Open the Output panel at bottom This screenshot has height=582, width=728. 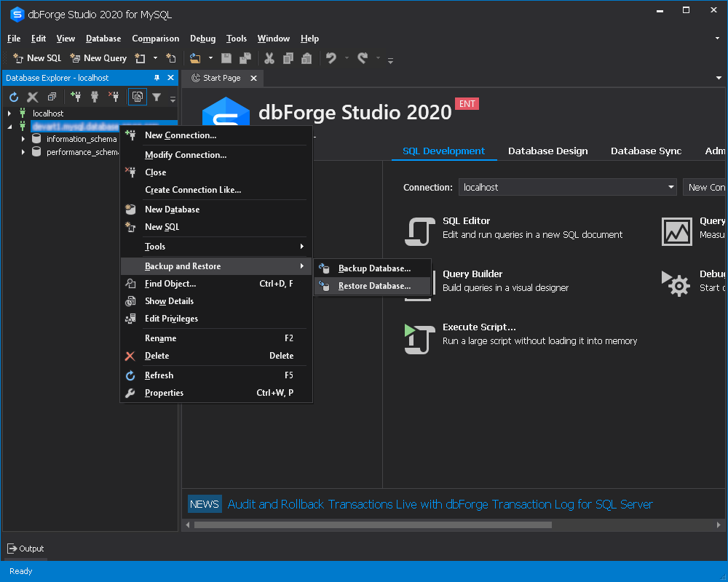pyautogui.click(x=25, y=549)
